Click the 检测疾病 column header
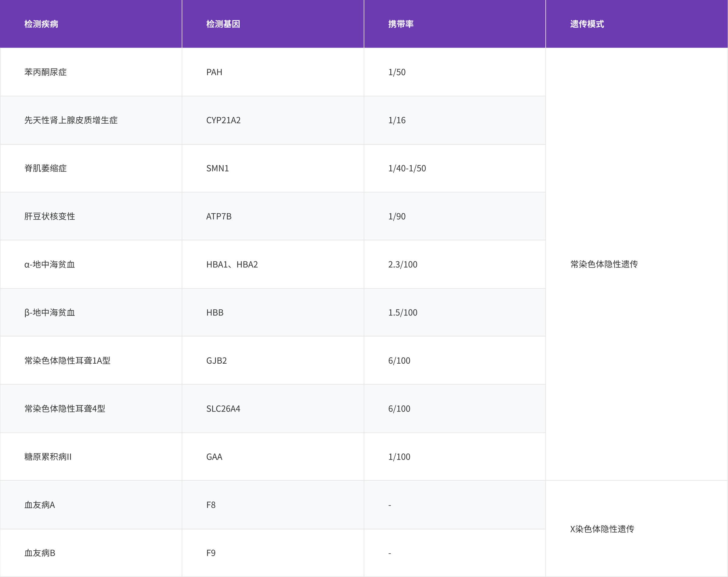 pyautogui.click(x=41, y=24)
